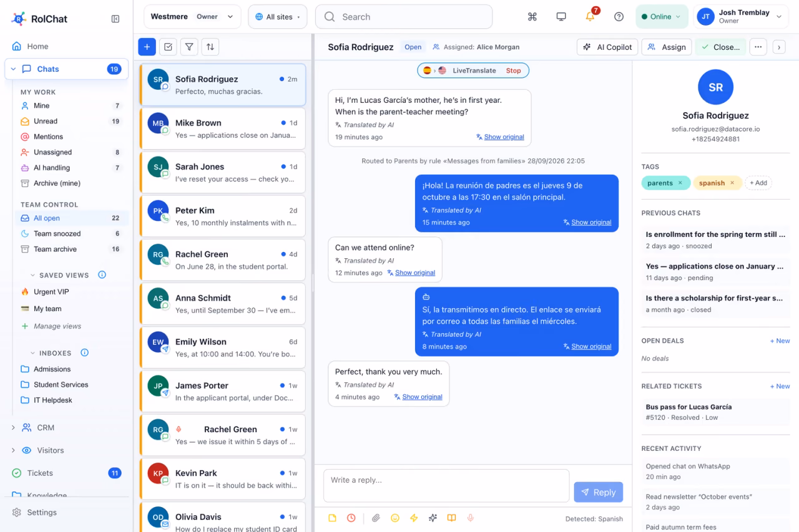
Task: Add an internal note with the note icon
Action: (333, 518)
